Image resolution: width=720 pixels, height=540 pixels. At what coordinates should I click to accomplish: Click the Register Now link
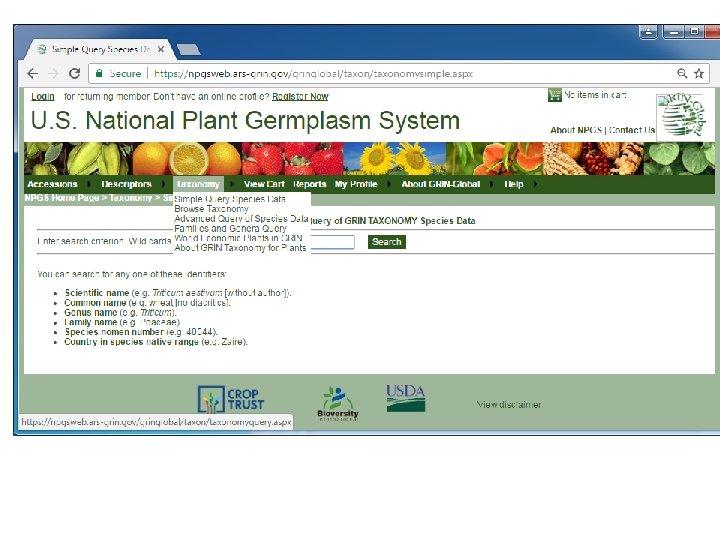coord(300,96)
